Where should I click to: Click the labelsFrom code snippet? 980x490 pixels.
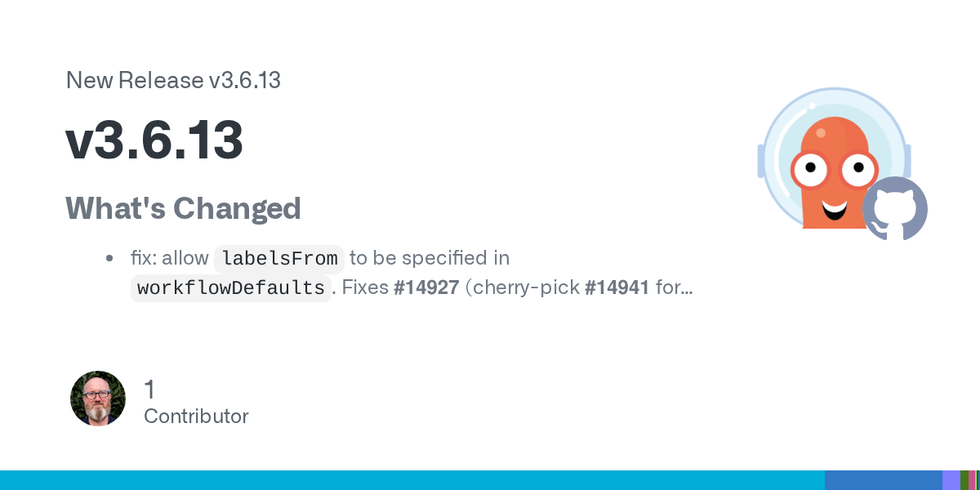tap(279, 259)
